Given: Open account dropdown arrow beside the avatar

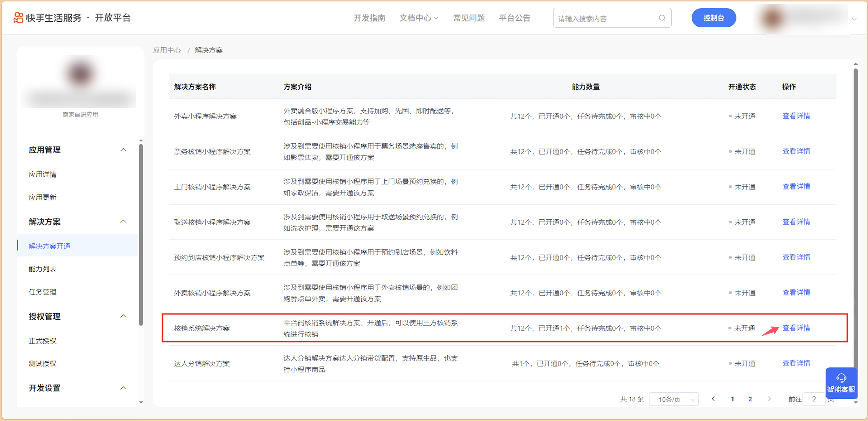Looking at the screenshot, I should (x=854, y=19).
